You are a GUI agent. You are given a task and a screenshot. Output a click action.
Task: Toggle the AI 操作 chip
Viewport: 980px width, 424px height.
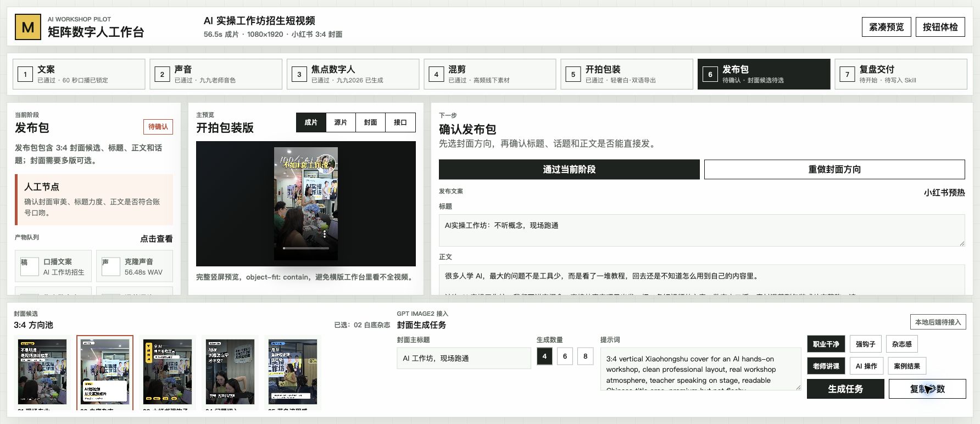tap(866, 366)
